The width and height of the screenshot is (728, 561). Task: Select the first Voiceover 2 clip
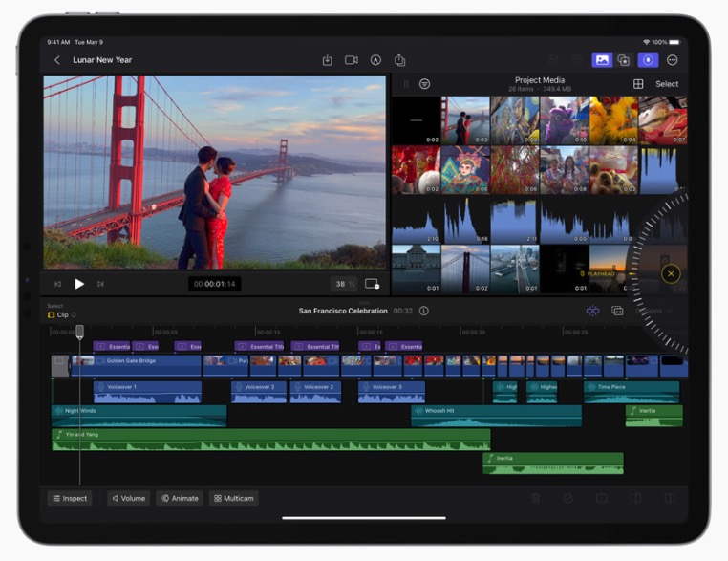point(259,392)
